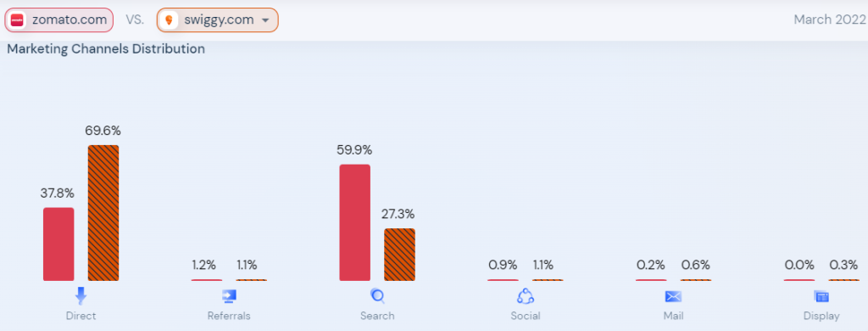
Task: Open the swiggy.com site selector pill
Action: 218,20
